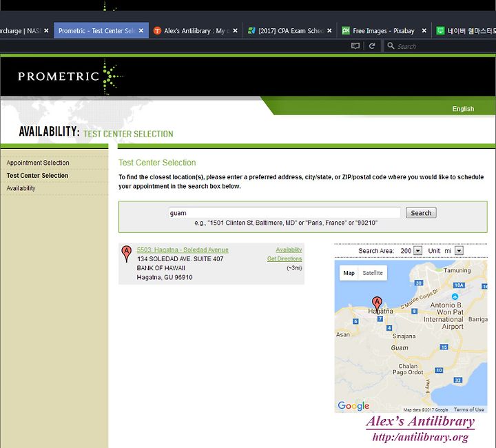Switch to the Naver webmaster tab
The image size is (496, 448).
[x=465, y=31]
